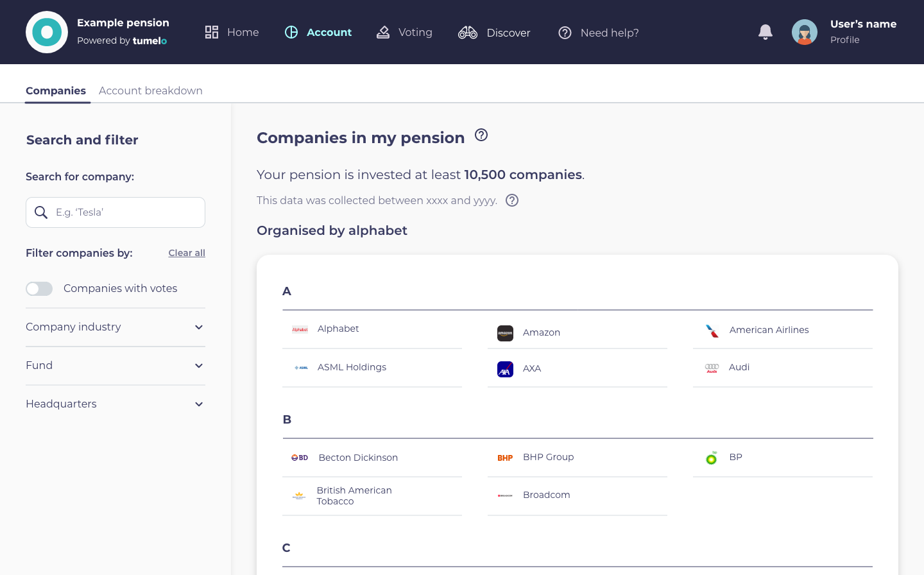Click the Discover bicycle icon
Viewport: 924px width, 575px height.
click(x=468, y=32)
